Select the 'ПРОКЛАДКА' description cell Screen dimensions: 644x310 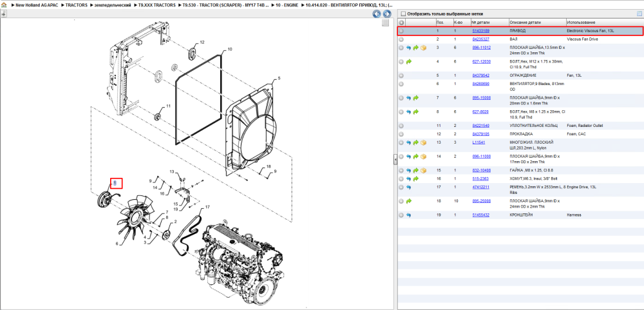click(521, 133)
